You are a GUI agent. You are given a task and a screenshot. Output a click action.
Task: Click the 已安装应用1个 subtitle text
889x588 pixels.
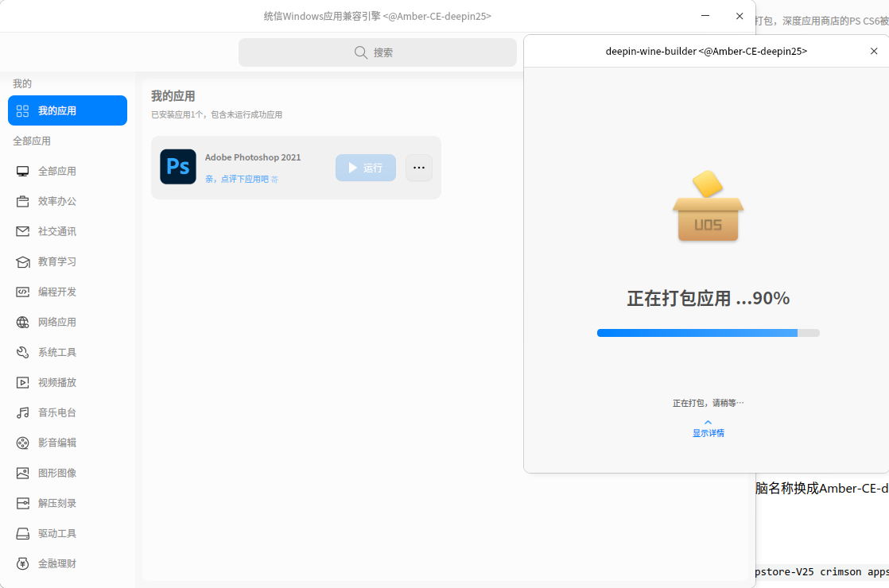216,115
